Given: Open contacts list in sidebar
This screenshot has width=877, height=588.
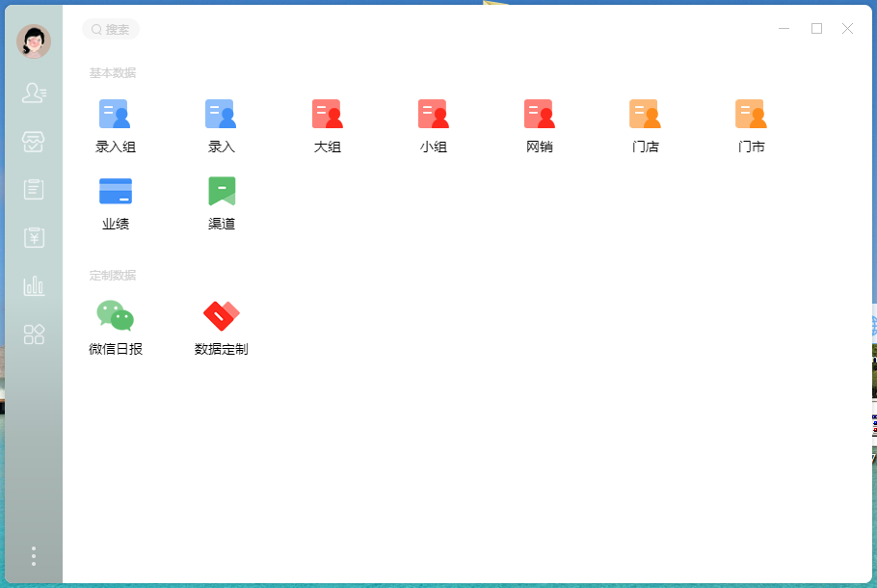Looking at the screenshot, I should tap(34, 93).
